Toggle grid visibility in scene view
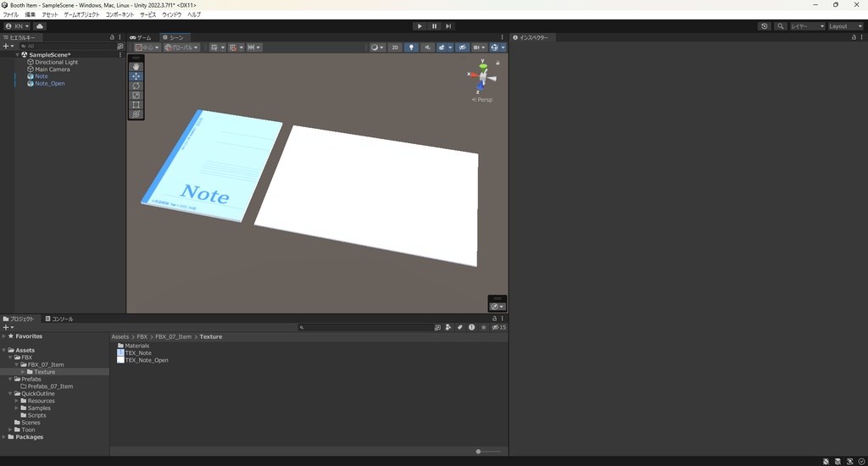This screenshot has width=868, height=466. tap(214, 47)
